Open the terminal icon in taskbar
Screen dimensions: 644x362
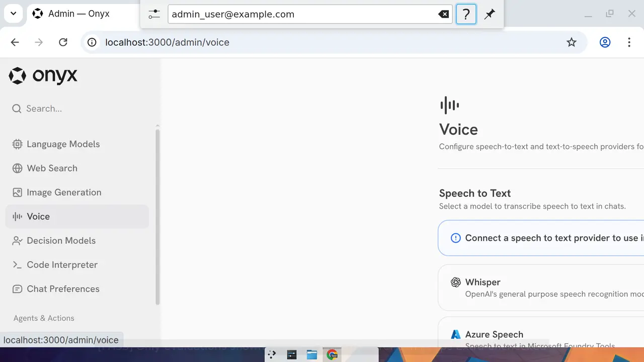click(292, 354)
